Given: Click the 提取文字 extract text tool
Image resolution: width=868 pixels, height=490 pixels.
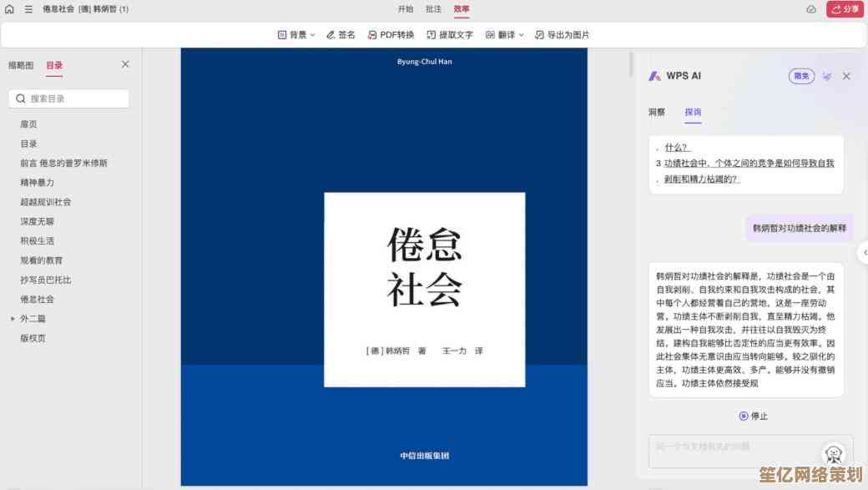Looking at the screenshot, I should point(450,35).
